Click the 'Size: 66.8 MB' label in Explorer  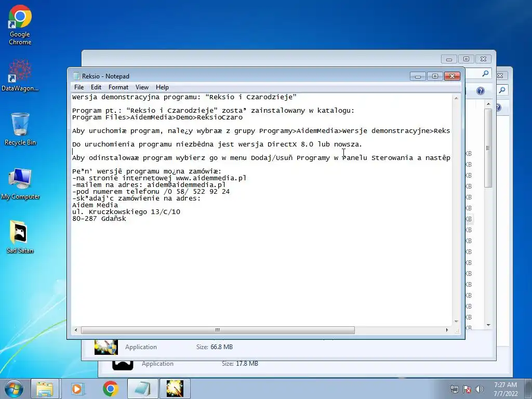[x=215, y=347]
